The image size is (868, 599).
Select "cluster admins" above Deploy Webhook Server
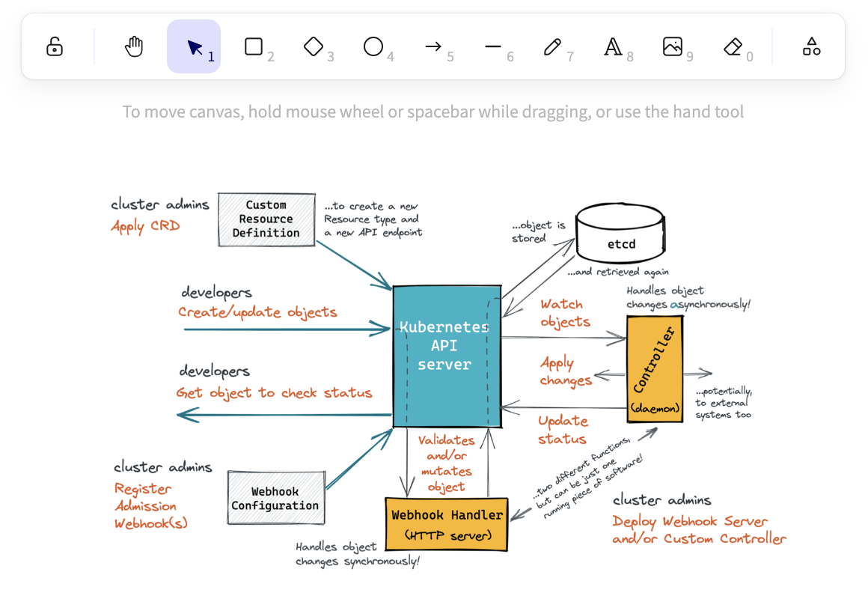point(661,500)
